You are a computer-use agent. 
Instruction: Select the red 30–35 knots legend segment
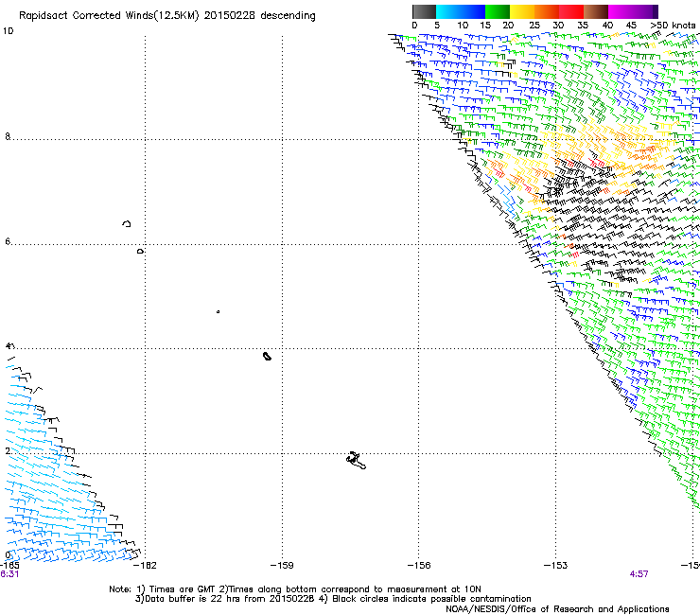(571, 11)
